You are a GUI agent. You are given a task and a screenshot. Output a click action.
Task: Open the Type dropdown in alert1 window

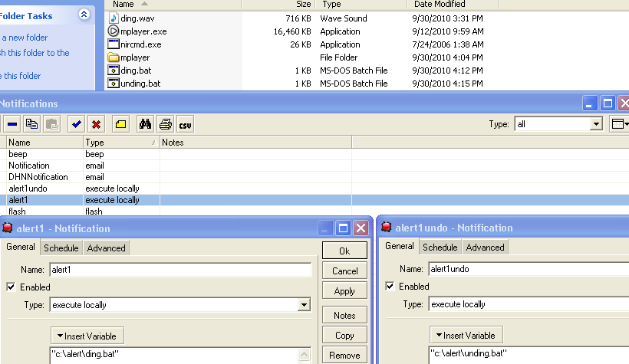pos(304,305)
